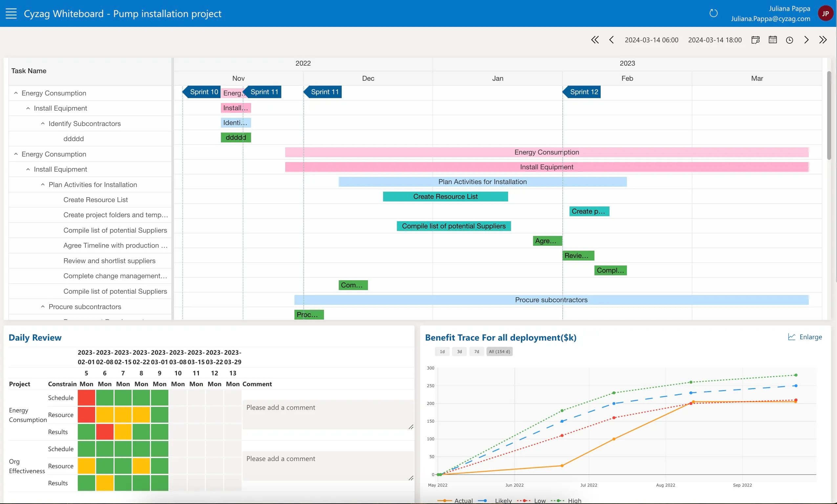The image size is (837, 504).
Task: Select Review and shortlist suppliers row
Action: pos(90,261)
